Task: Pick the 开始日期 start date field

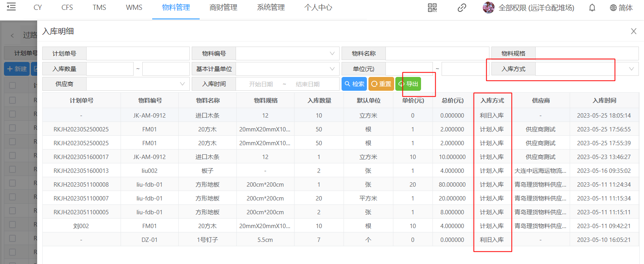Action: (x=261, y=84)
